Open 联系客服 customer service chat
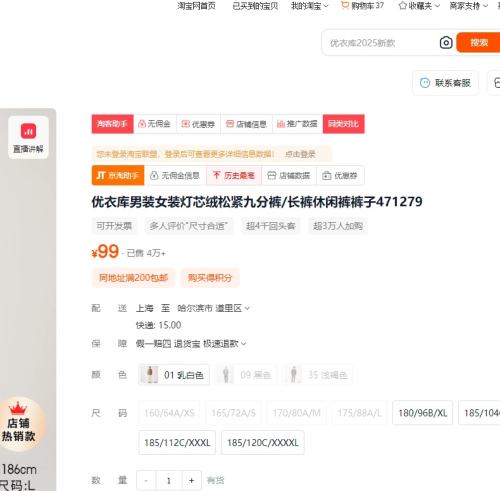 coord(446,83)
